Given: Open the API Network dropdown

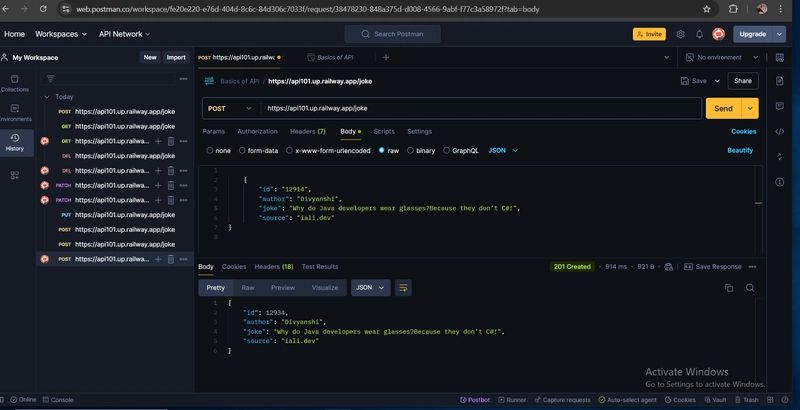Looking at the screenshot, I should coord(124,34).
